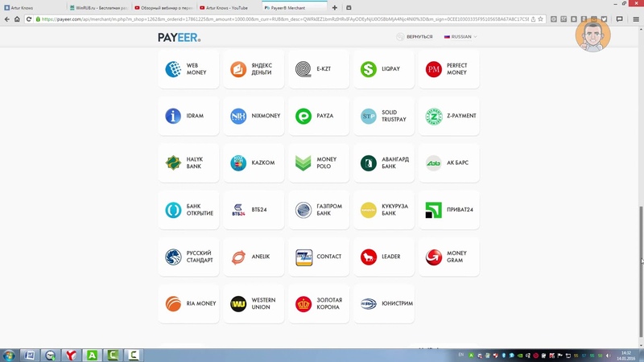Select WebMoney payment method

click(188, 69)
